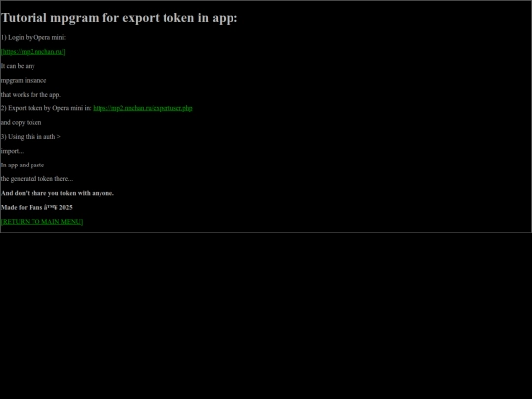Click the '2) Export token by Opera mini in:' text
Image resolution: width=532 pixels, height=399 pixels.
[45, 108]
